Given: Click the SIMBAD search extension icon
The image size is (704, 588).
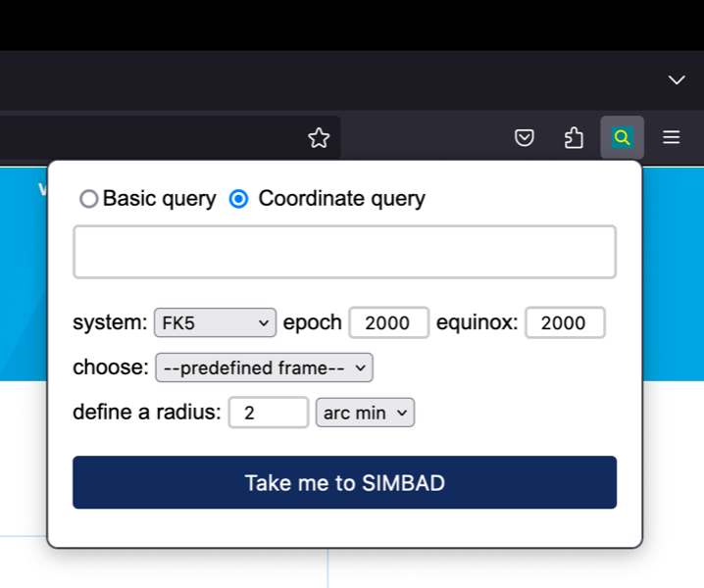Looking at the screenshot, I should 622,137.
